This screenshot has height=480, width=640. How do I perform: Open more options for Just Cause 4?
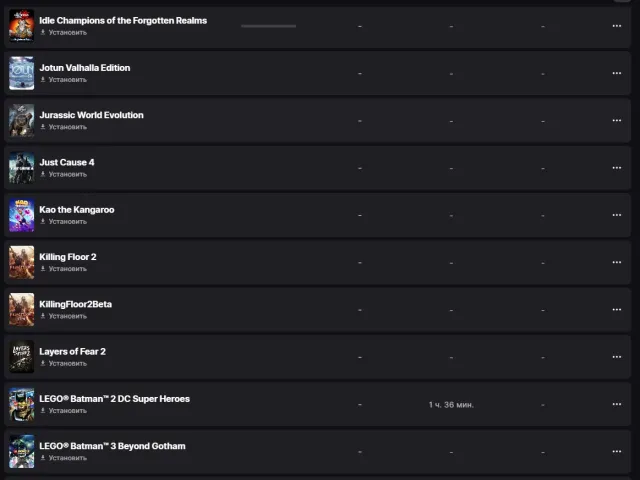pos(617,168)
